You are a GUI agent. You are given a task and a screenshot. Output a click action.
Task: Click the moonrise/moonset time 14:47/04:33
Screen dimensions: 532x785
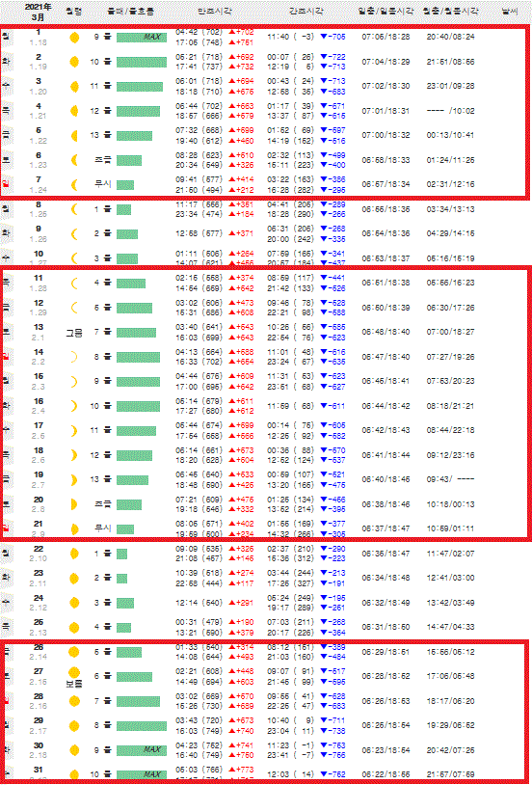(x=450, y=627)
